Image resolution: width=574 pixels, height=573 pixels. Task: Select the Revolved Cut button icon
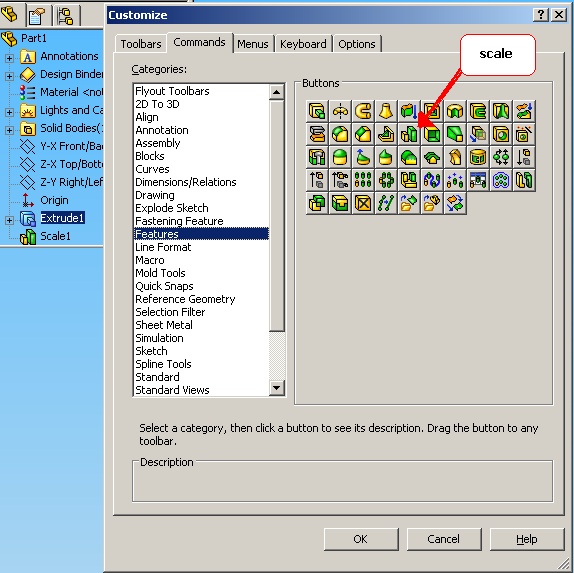click(455, 111)
